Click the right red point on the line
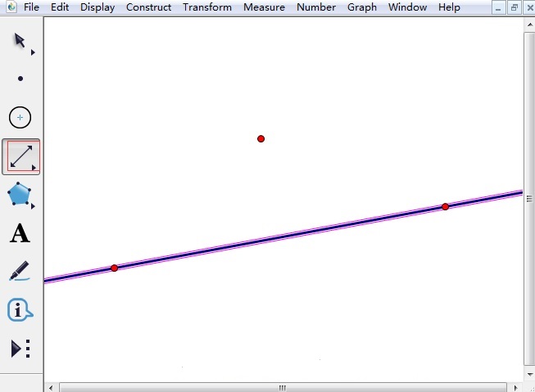The height and width of the screenshot is (392, 535). pyautogui.click(x=445, y=206)
